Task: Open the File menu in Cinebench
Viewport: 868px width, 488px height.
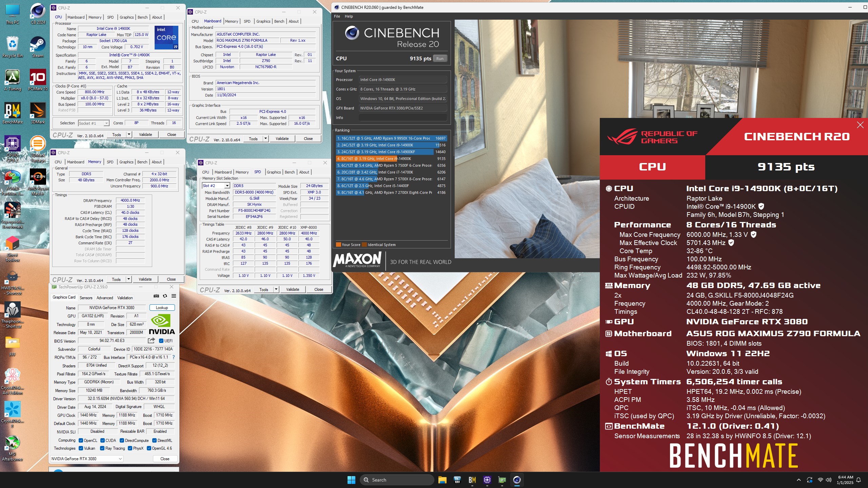Action: click(337, 16)
